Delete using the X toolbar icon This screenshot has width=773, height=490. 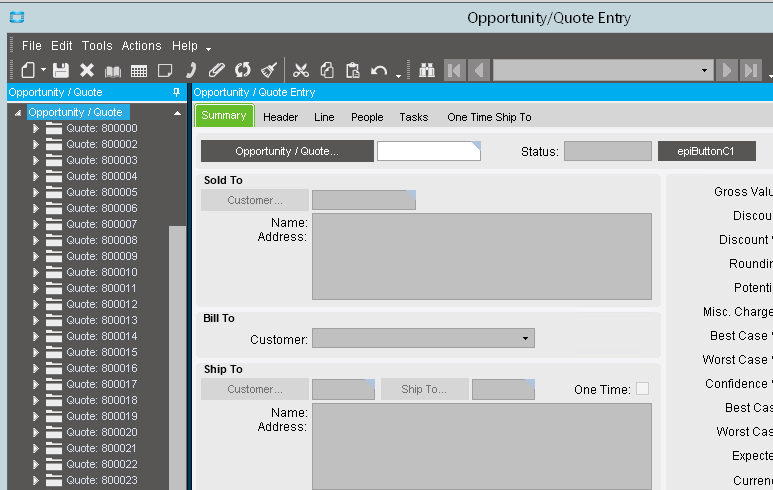click(x=87, y=70)
